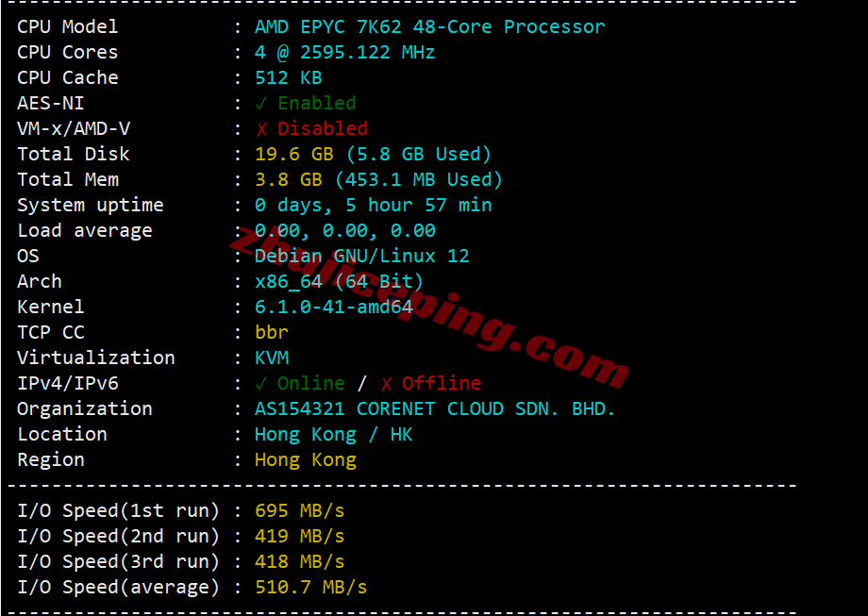The height and width of the screenshot is (616, 868).
Task: Select the AMD EPYC 7K62 processor text
Action: [429, 26]
